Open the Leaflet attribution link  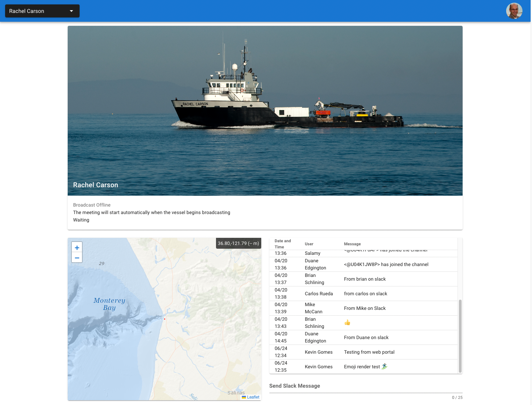pos(253,397)
